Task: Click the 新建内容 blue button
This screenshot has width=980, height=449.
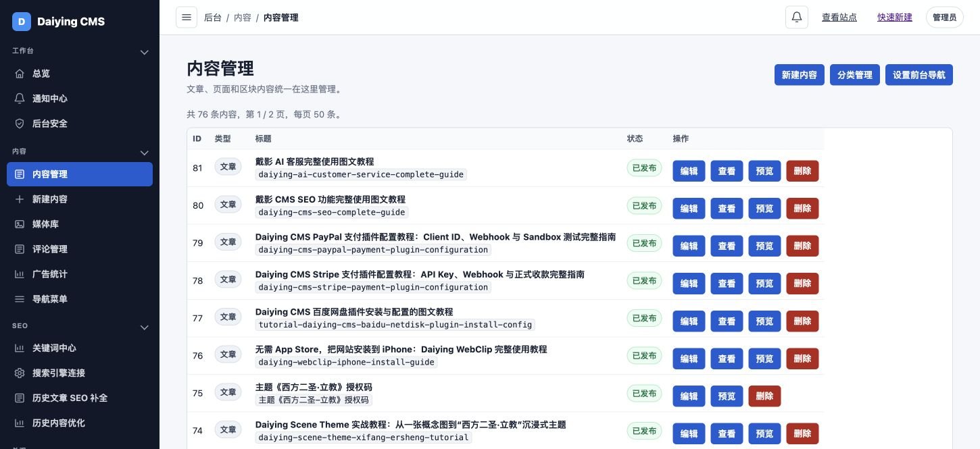Action: [800, 75]
